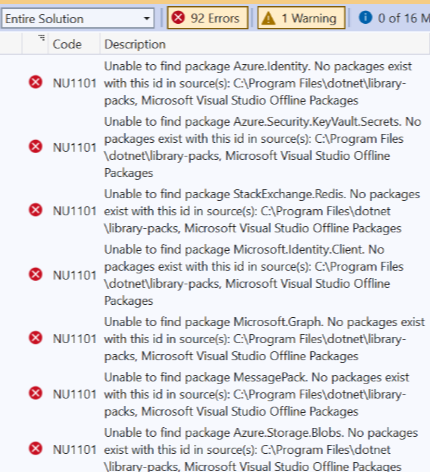Open NU1101 code link for MessagePack
Screen dimensions: 430x472
tap(75, 394)
